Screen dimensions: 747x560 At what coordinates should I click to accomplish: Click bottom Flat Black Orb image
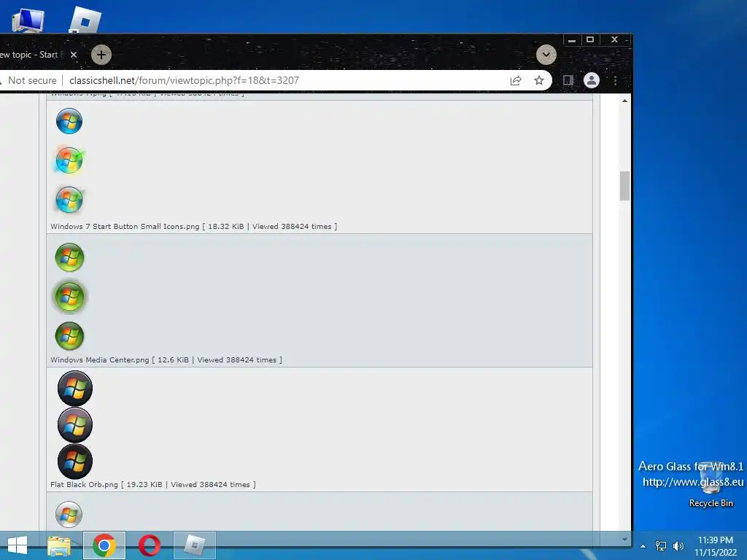click(x=75, y=462)
